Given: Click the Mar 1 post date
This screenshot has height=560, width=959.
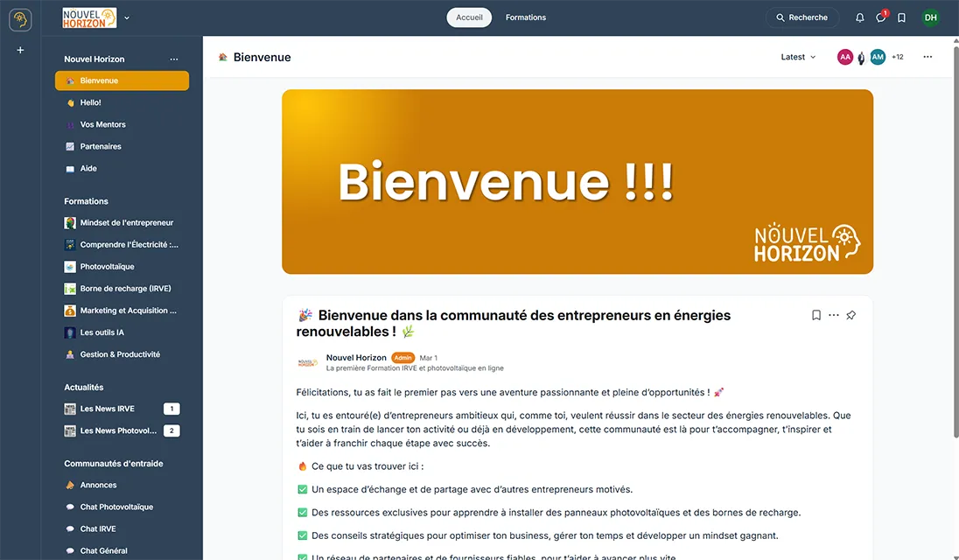Looking at the screenshot, I should coord(428,358).
